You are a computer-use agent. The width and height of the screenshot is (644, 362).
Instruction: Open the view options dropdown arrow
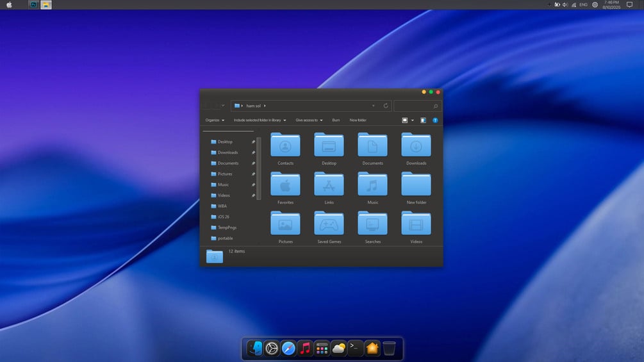[x=413, y=120]
